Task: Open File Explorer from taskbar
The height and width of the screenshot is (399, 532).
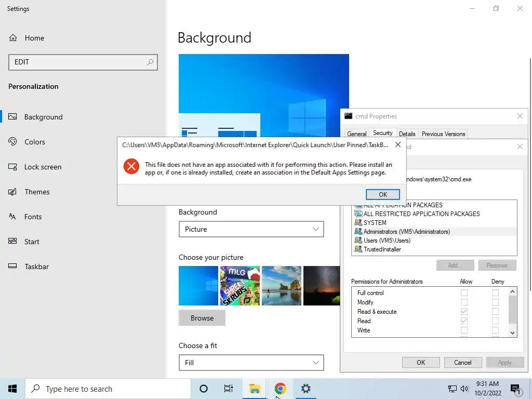Action: click(x=255, y=389)
